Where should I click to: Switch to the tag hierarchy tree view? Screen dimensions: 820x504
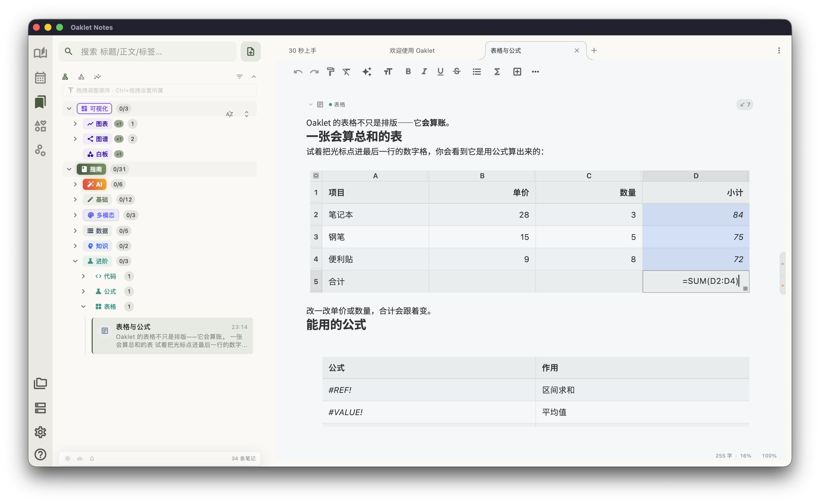pos(65,77)
